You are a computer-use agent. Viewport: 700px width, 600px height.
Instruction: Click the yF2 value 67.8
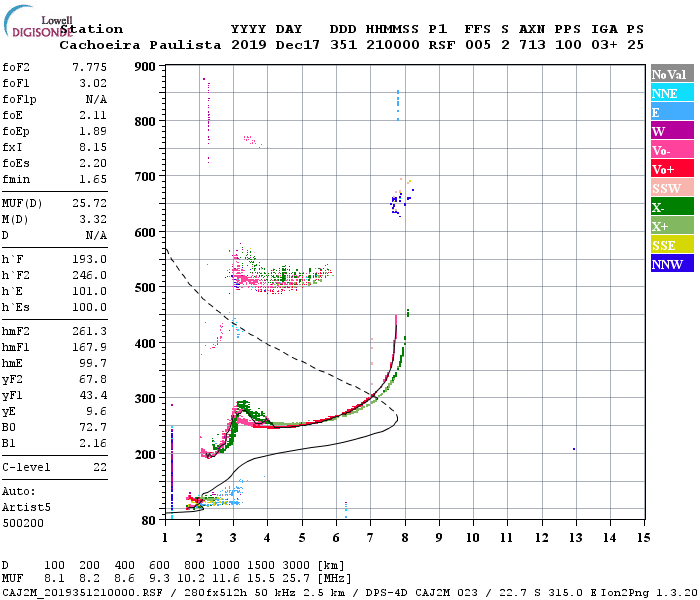point(93,379)
